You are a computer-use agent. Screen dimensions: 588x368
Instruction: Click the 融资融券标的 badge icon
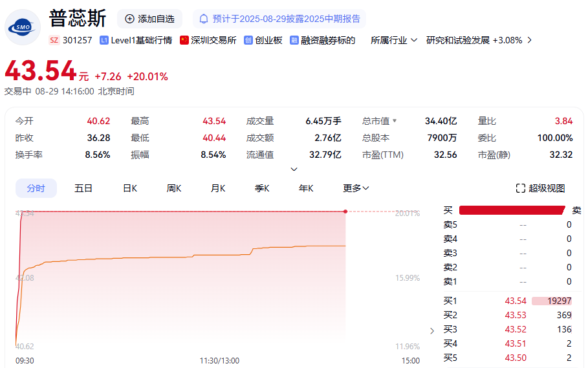(x=294, y=40)
